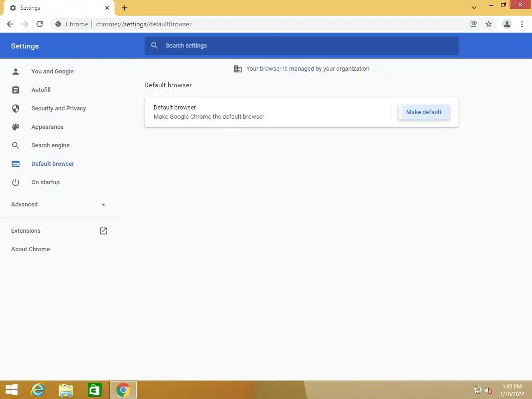
Task: Focus the Search settings field
Action: point(301,45)
